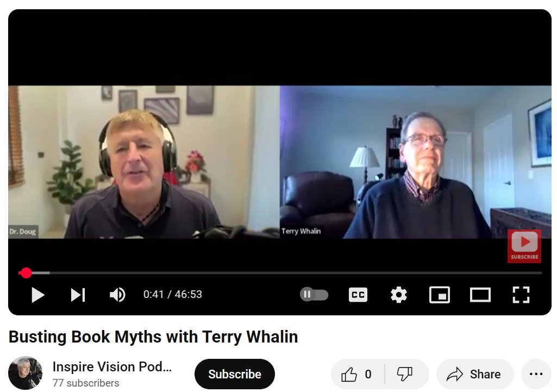Click the red Subscribe watermark in video
Viewport: 557px width, 392px height.
[524, 246]
